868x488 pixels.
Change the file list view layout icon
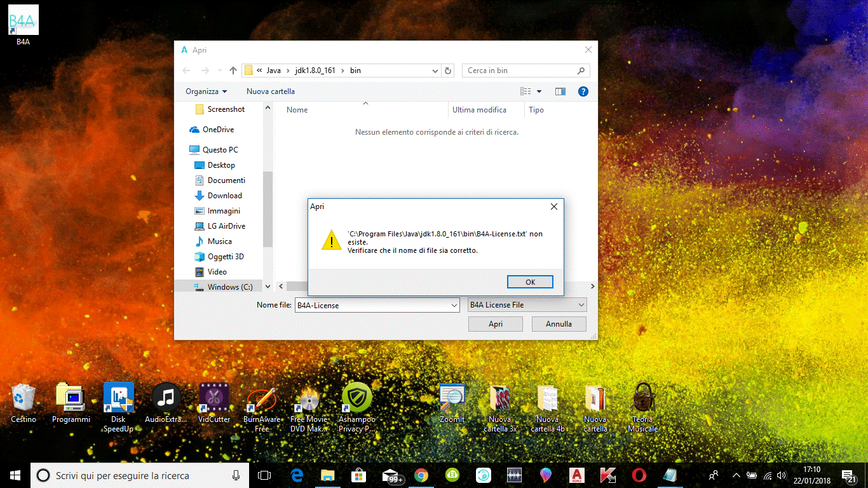click(526, 91)
